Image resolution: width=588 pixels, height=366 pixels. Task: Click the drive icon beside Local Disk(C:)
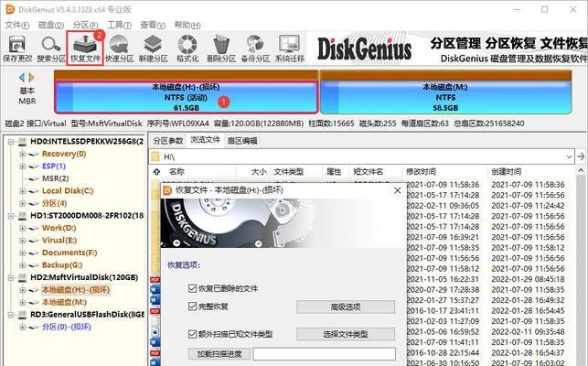[35, 191]
